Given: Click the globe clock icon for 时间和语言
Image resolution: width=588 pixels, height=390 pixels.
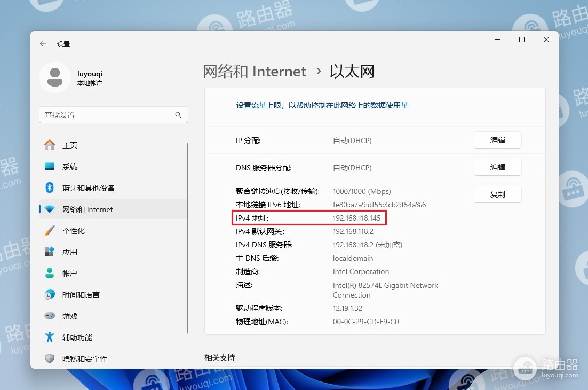Looking at the screenshot, I should click(x=50, y=295).
